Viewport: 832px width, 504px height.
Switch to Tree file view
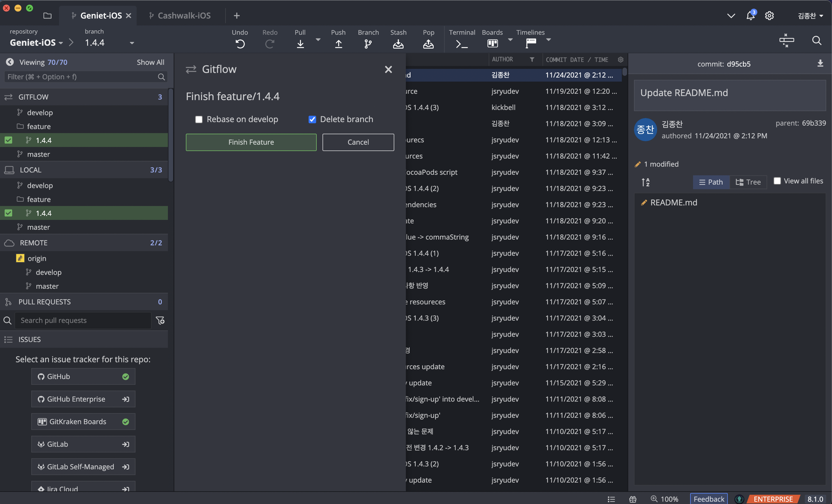(x=748, y=182)
